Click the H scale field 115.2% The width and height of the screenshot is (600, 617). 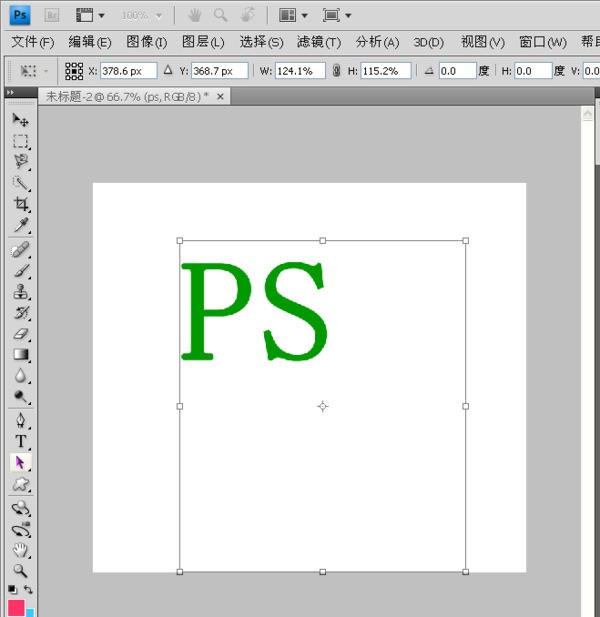click(x=386, y=71)
